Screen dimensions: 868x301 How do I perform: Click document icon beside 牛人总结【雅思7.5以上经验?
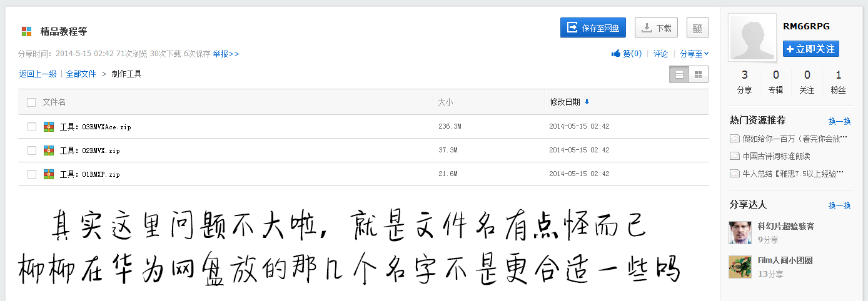coord(734,174)
